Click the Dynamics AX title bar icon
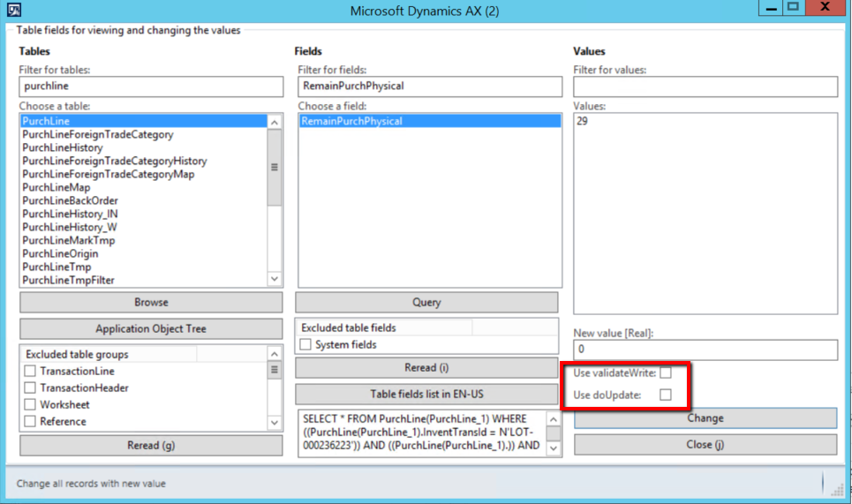852x504 pixels. 13,10
